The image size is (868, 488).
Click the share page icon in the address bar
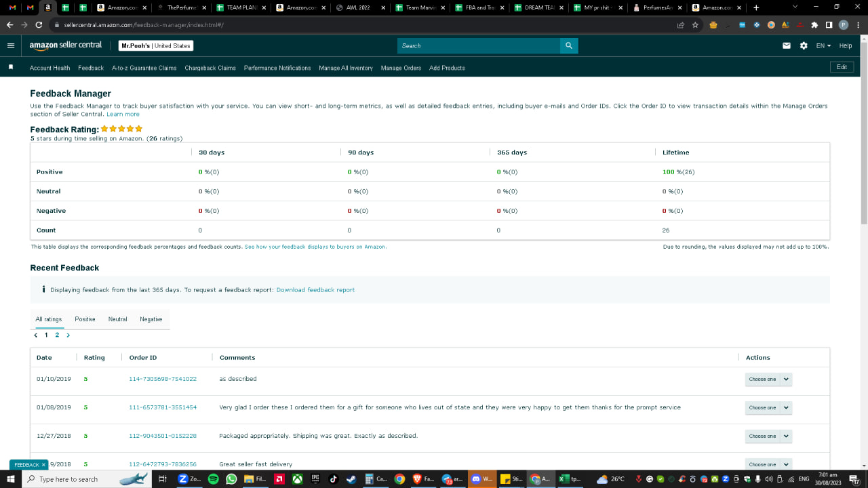(x=680, y=25)
